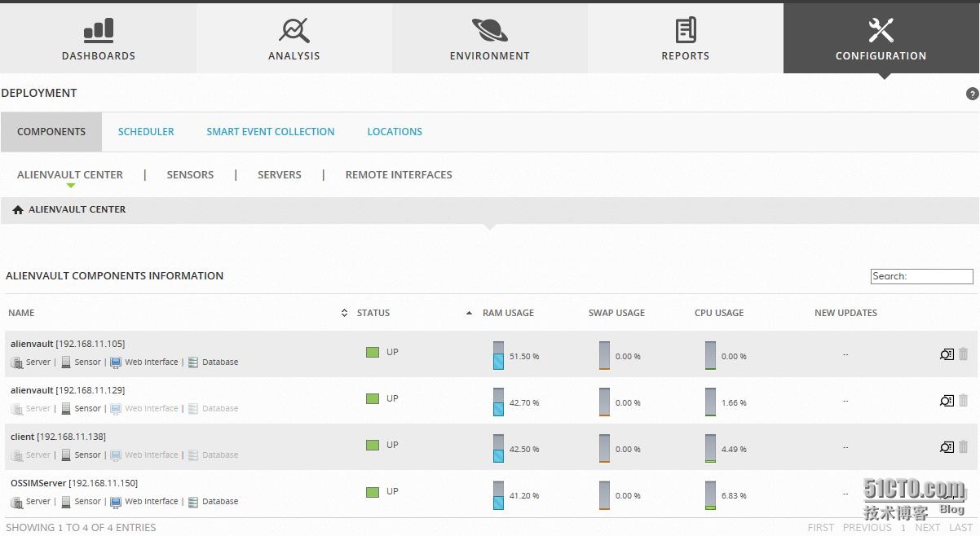
Task: Switch to Smart Event Collection tab
Action: click(271, 132)
